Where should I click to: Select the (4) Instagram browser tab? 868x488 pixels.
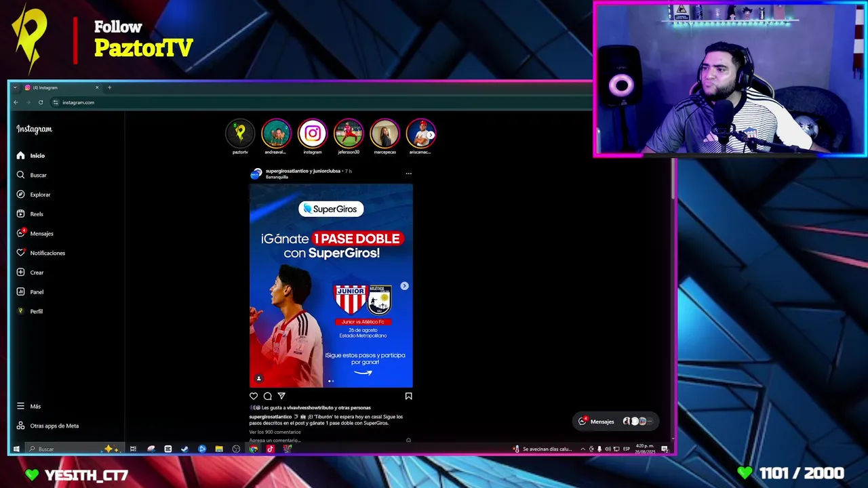tap(61, 87)
